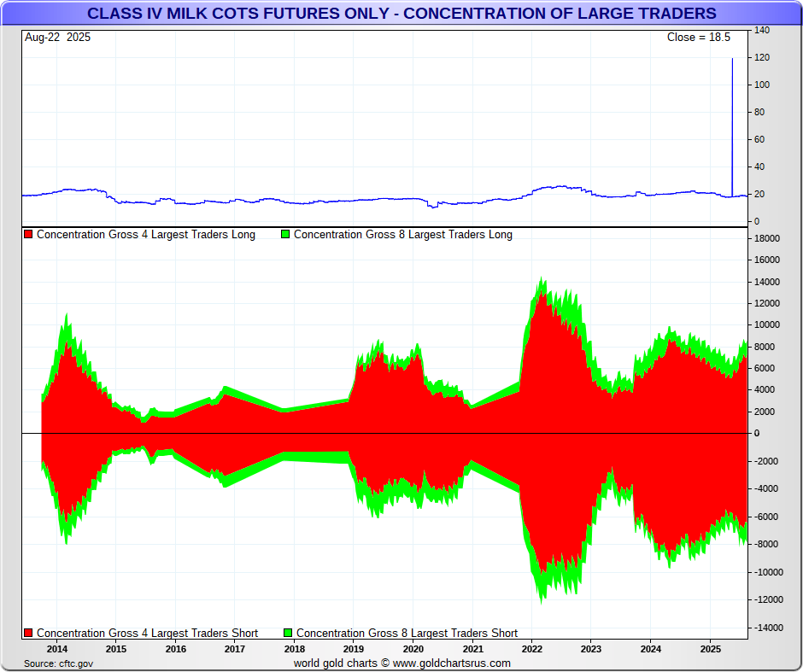Click the 2025 x-axis label
This screenshot has height=672, width=803.
710,649
